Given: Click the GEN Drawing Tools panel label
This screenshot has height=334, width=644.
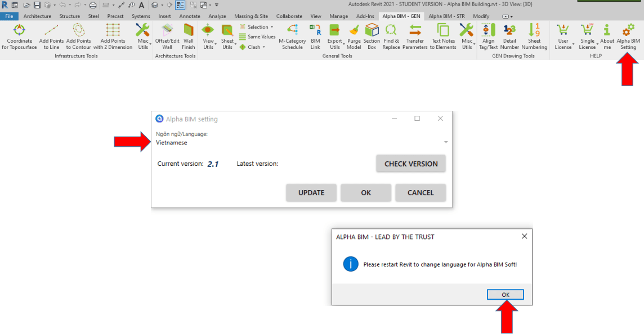Looking at the screenshot, I should tap(513, 56).
